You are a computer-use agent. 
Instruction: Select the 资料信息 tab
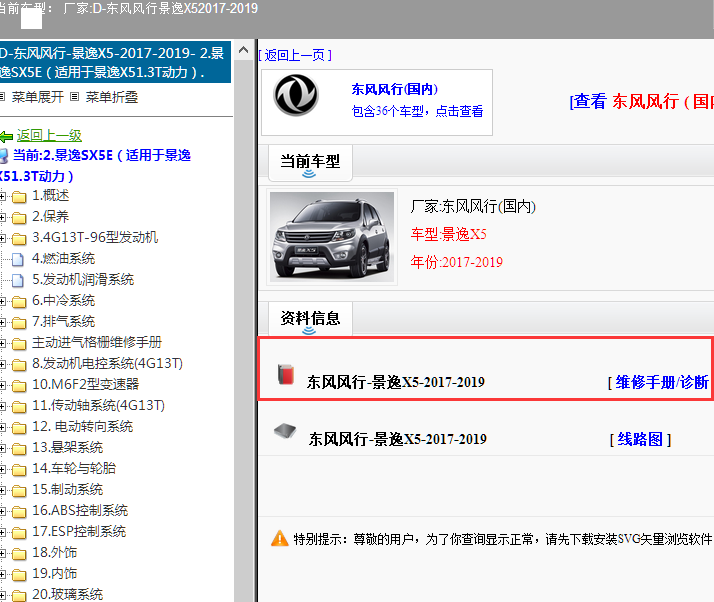pos(310,319)
